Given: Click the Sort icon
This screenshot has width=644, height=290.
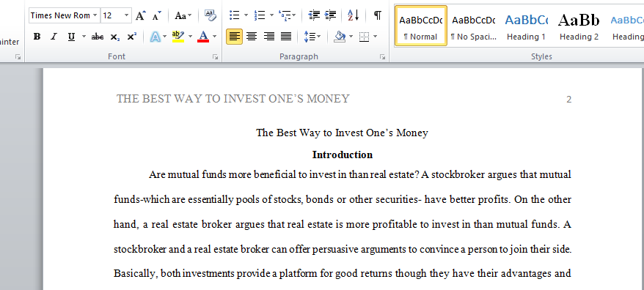Looking at the screenshot, I should coord(354,15).
